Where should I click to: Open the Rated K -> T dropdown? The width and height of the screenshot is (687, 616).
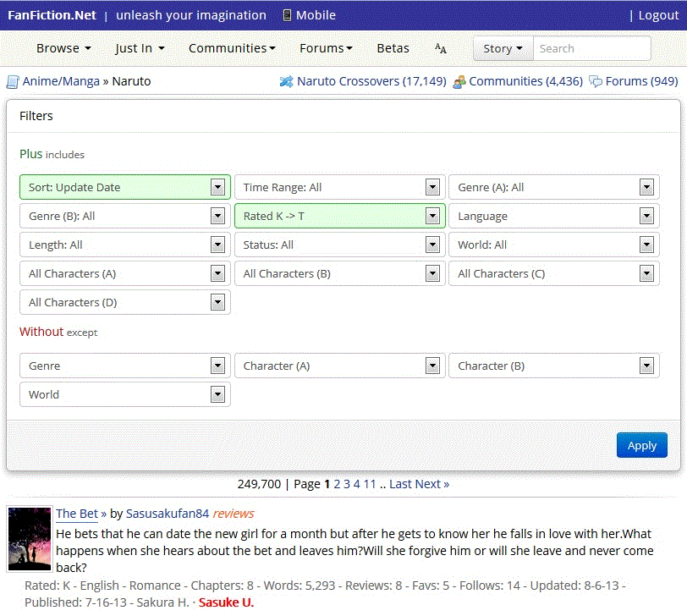[339, 216]
